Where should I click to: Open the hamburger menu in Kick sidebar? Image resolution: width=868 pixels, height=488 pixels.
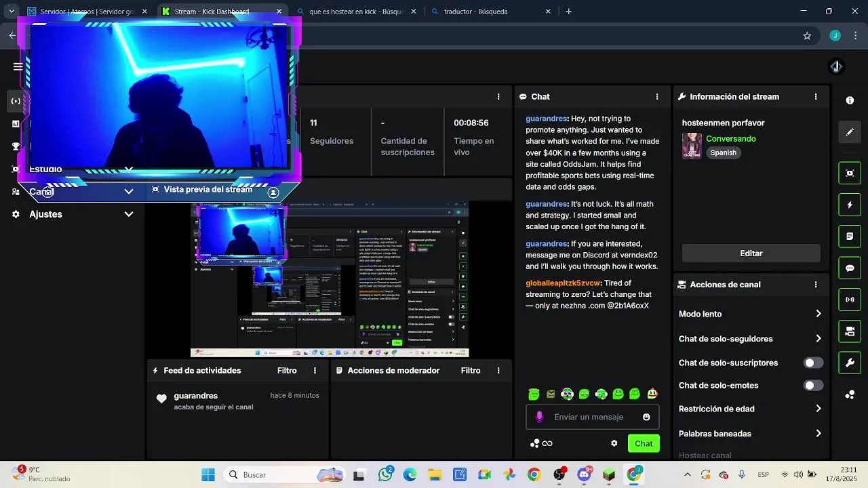pyautogui.click(x=18, y=66)
